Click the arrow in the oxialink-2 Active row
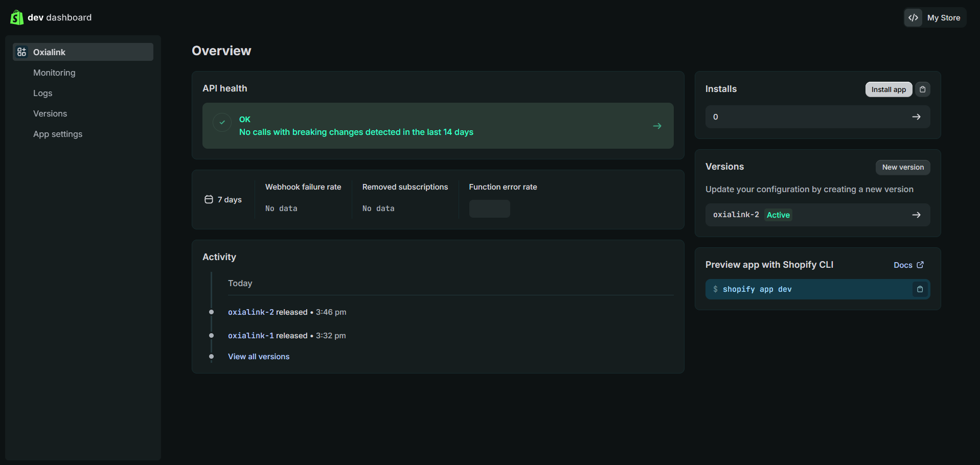 tap(917, 215)
